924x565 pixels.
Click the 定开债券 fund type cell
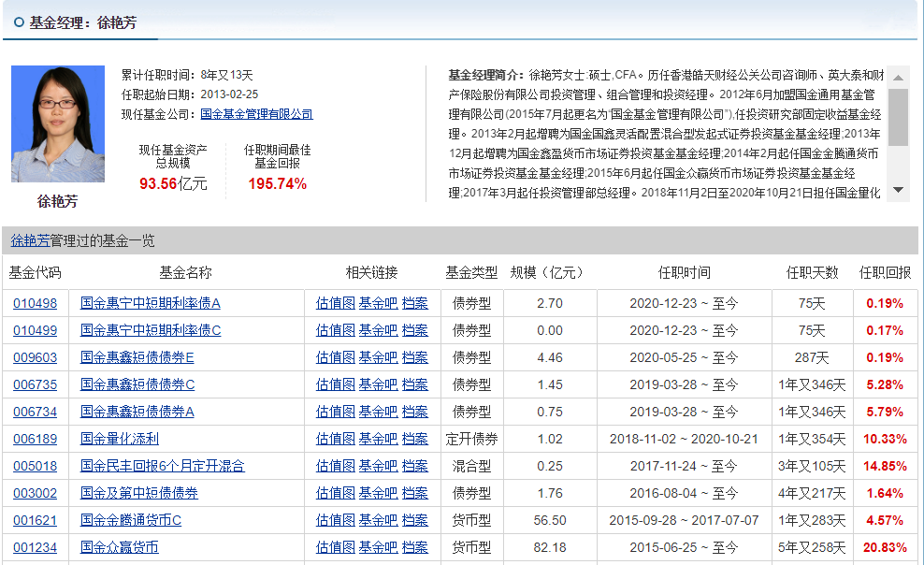pos(471,439)
